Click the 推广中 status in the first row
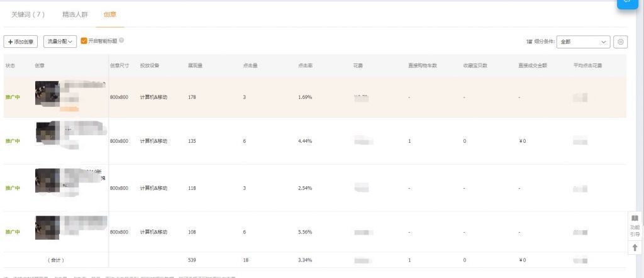Viewport: 644px width, 278px height. click(13, 97)
